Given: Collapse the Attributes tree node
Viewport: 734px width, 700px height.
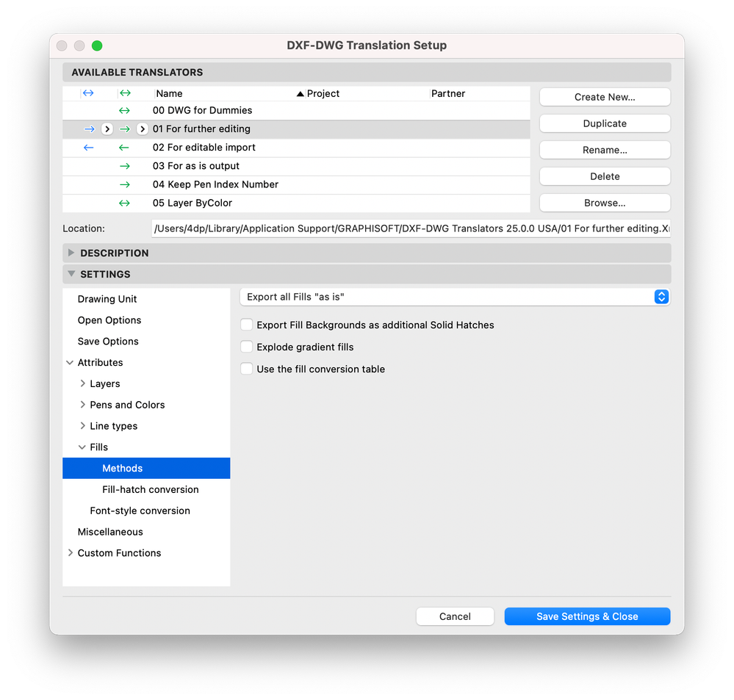Looking at the screenshot, I should coord(70,363).
